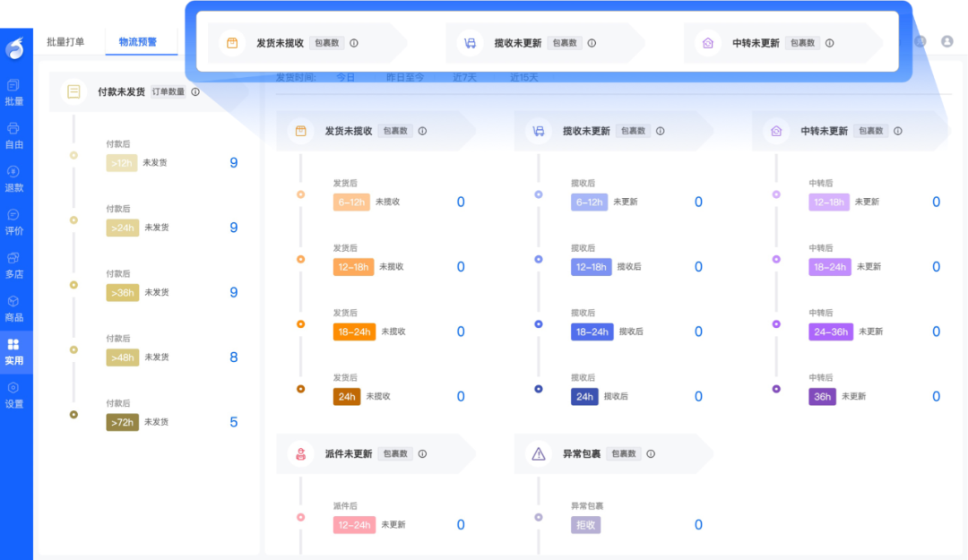Select the 今日 shipping time filter
The height and width of the screenshot is (560, 968).
coord(345,77)
